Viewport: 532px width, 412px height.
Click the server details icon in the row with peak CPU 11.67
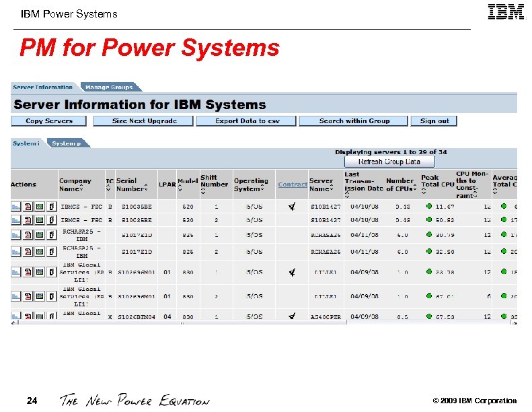click(51, 207)
